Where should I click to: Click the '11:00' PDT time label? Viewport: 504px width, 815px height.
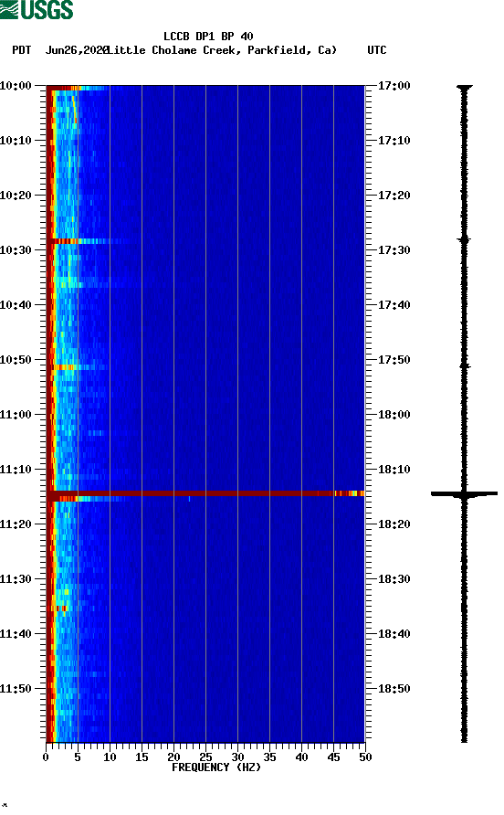pos(16,414)
